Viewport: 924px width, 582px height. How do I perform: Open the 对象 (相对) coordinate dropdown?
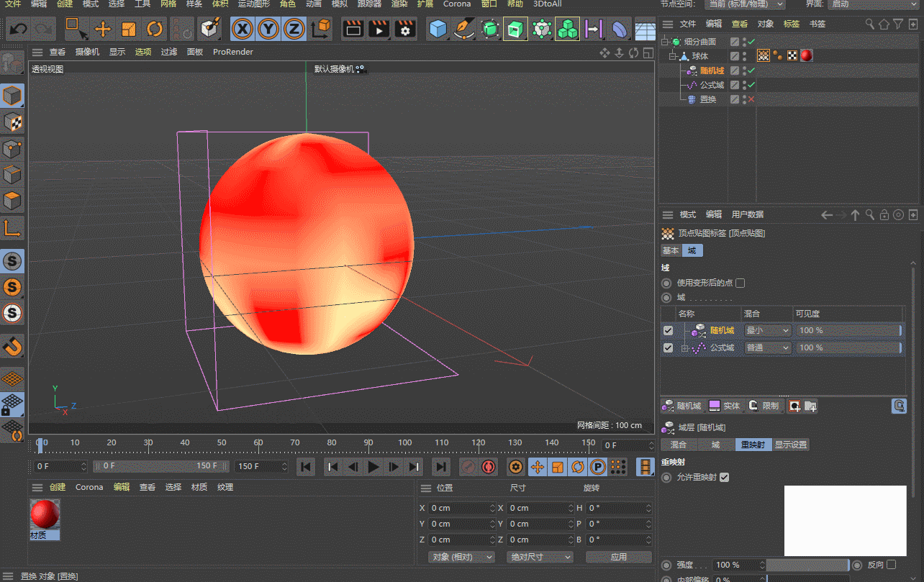461,557
